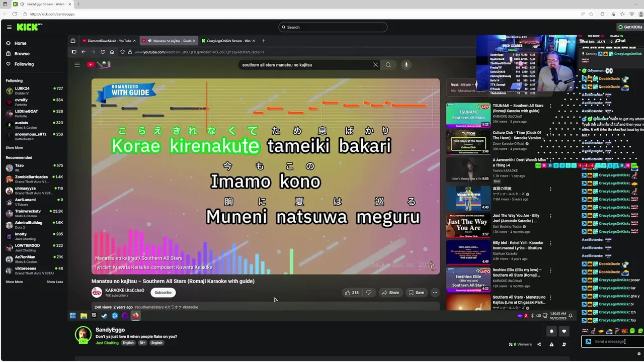Follow SandyEggo with heart button
The height and width of the screenshot is (362, 644).
pos(564,331)
